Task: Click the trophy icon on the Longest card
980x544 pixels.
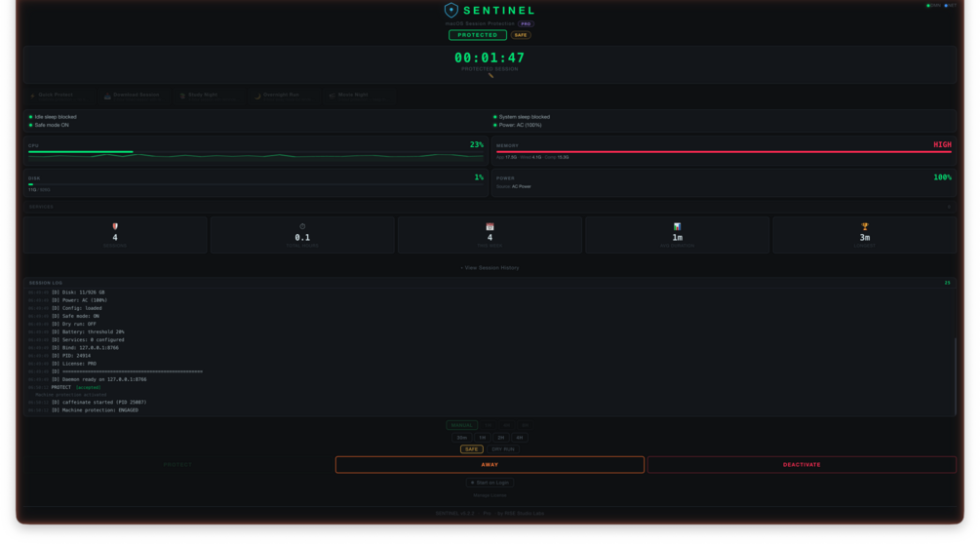Action: point(864,227)
